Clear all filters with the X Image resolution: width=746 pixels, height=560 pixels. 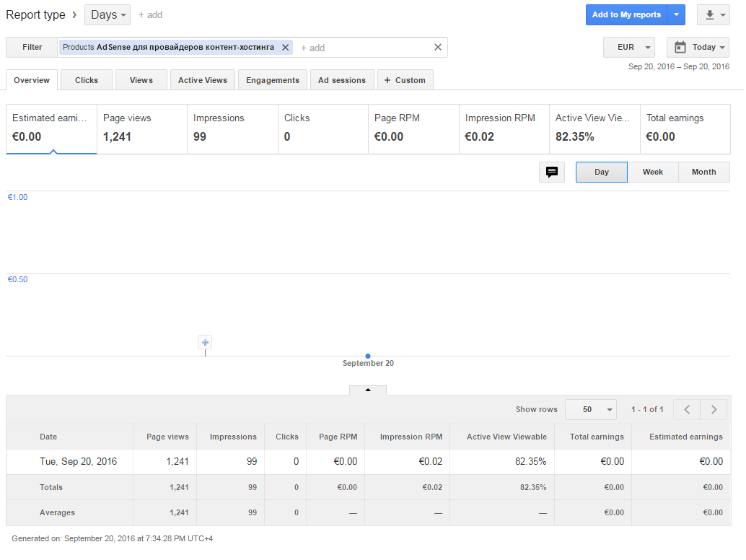438,47
